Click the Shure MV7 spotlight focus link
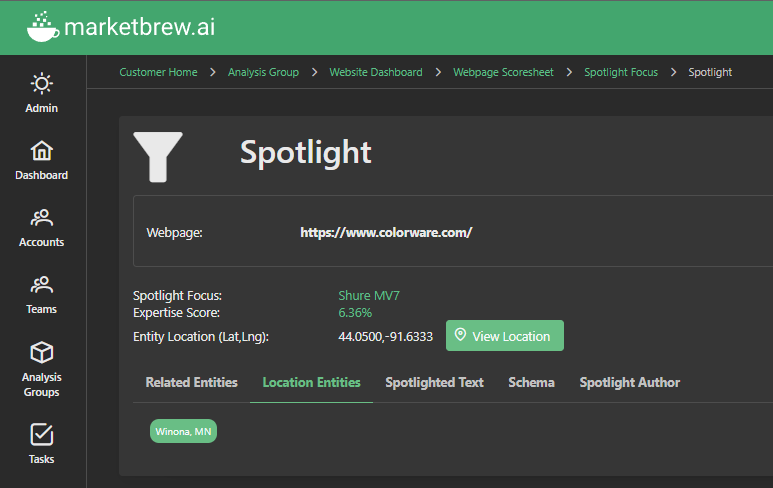Viewport: 773px width, 488px height. click(369, 296)
